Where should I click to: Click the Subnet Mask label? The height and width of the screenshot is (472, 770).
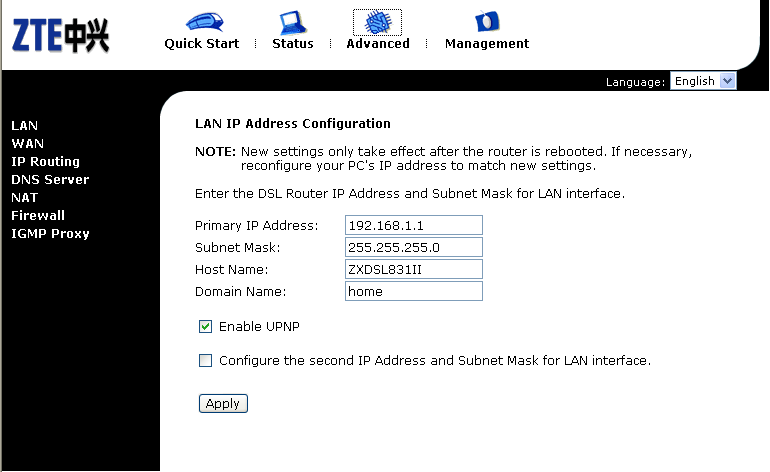(237, 248)
